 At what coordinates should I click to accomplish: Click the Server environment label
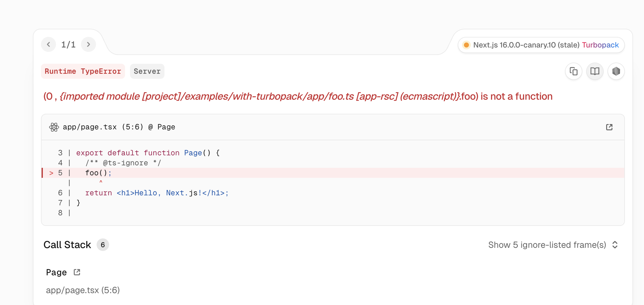click(x=147, y=72)
